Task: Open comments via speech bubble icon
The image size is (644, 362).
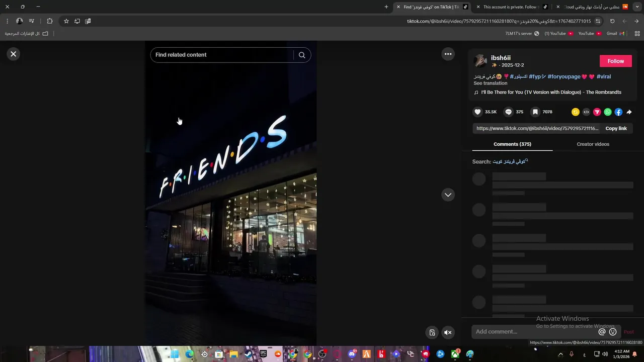Action: pos(509,112)
